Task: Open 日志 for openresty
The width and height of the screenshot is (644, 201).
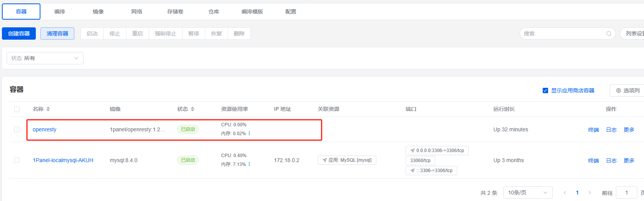Action: click(x=611, y=130)
